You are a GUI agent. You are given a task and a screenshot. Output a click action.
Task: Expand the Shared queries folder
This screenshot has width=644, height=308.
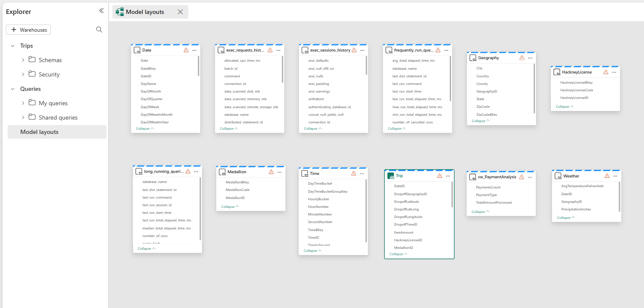pos(23,117)
